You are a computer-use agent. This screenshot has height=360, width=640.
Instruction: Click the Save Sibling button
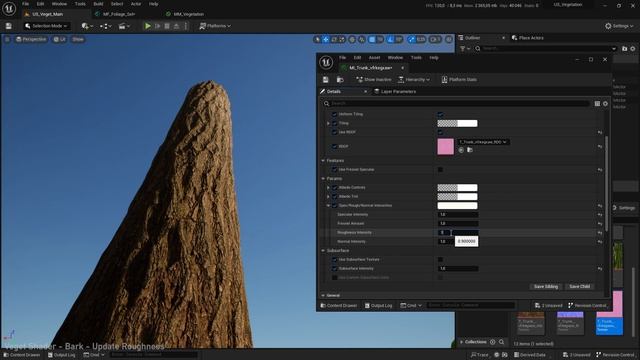coord(546,287)
